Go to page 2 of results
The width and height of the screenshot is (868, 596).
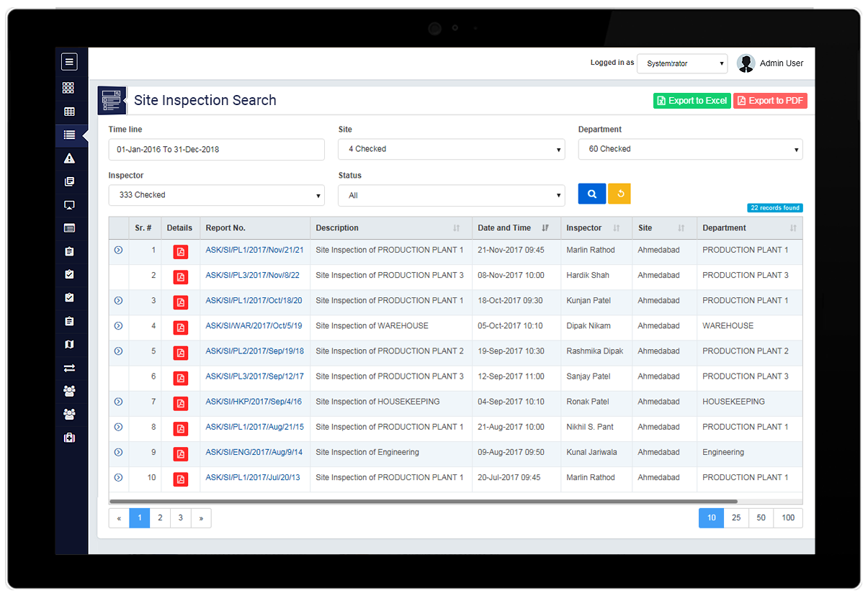(x=160, y=518)
